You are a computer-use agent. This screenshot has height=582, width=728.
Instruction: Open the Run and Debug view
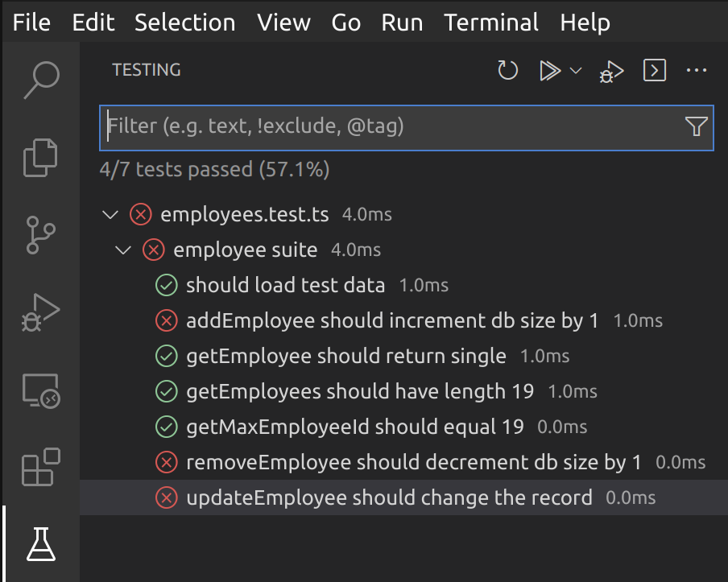pos(41,312)
